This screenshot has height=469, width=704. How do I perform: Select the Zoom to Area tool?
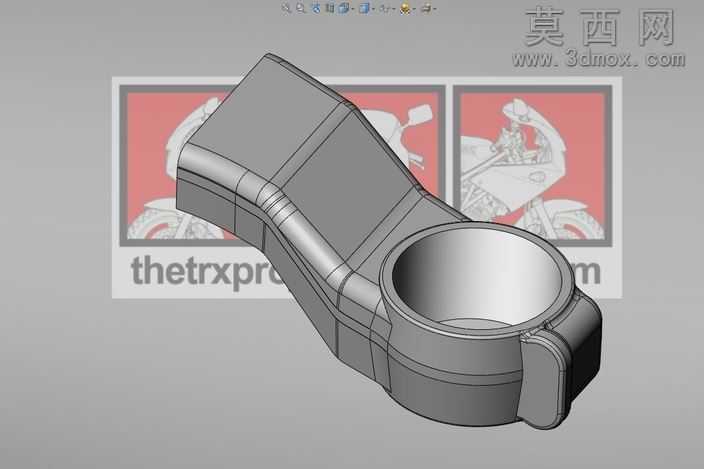pos(300,8)
